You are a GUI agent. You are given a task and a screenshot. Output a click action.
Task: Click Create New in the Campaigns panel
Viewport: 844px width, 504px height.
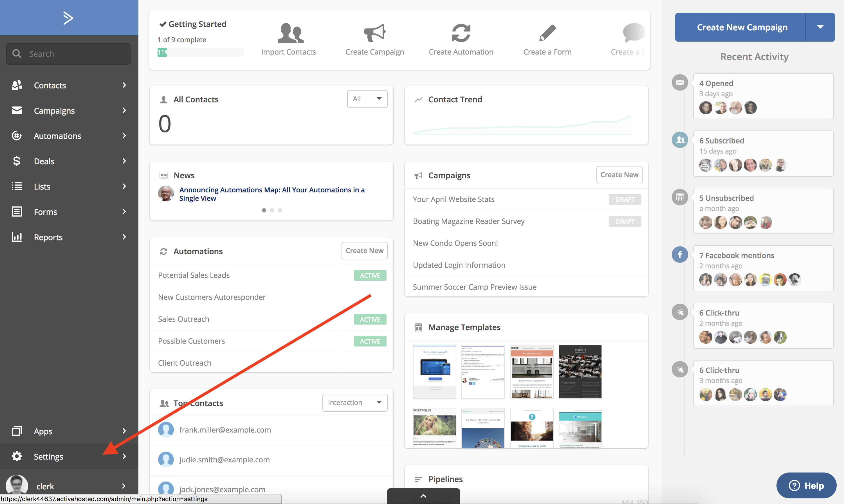[619, 175]
